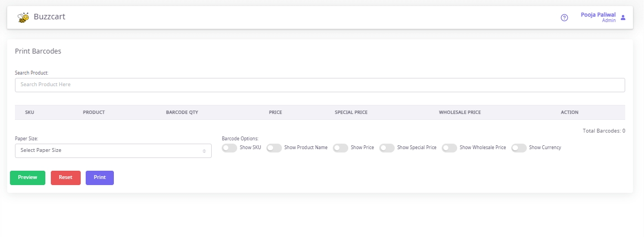Enable Show Special Price toggle
644x237 pixels.
pos(386,148)
